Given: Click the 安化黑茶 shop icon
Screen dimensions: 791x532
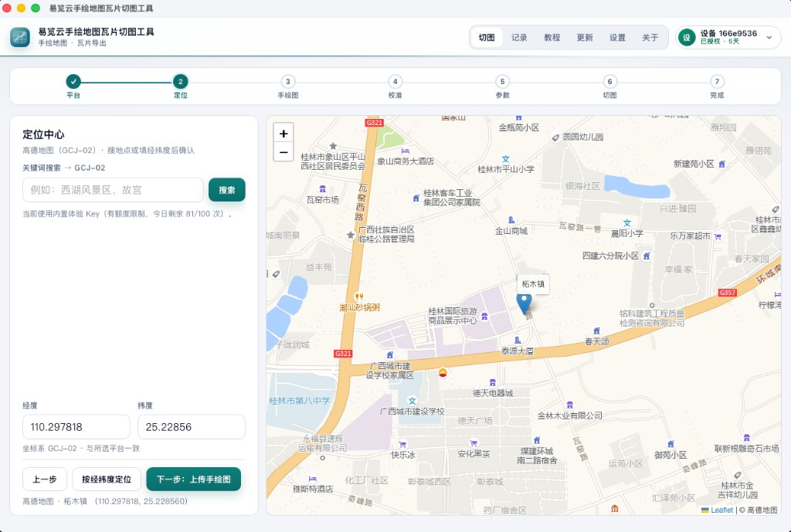Looking at the screenshot, I should point(474,443).
